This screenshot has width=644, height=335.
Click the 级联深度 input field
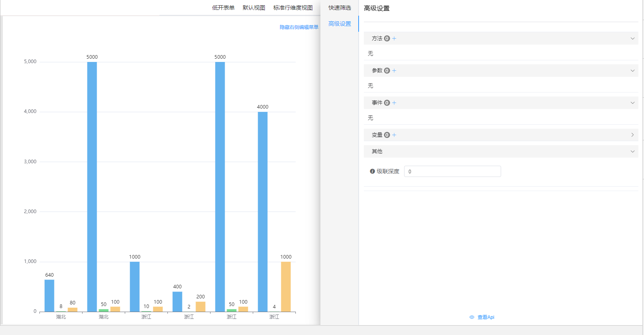[x=452, y=171]
